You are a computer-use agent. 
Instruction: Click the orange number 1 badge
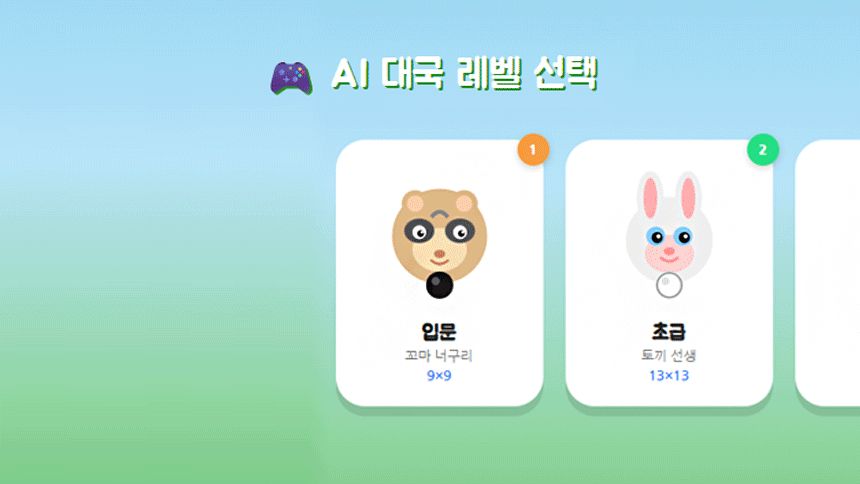pyautogui.click(x=533, y=149)
